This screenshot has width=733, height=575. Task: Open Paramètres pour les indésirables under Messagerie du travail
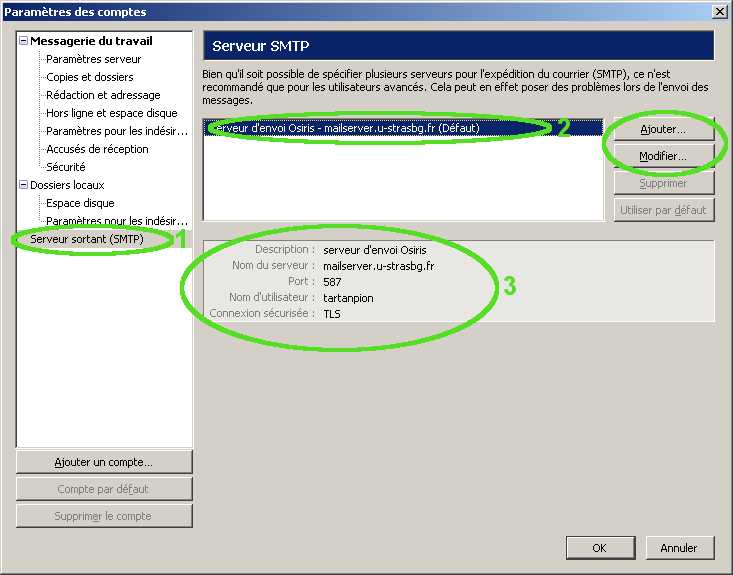coord(117,131)
